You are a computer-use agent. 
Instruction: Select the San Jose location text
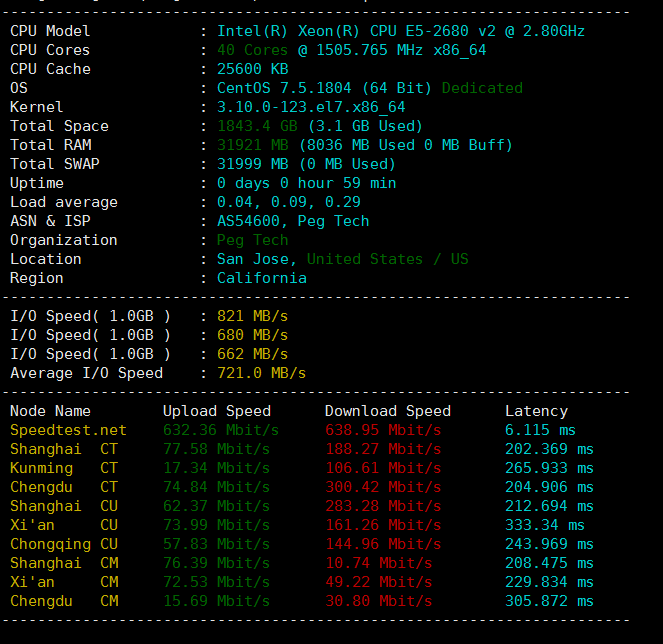coord(257,259)
